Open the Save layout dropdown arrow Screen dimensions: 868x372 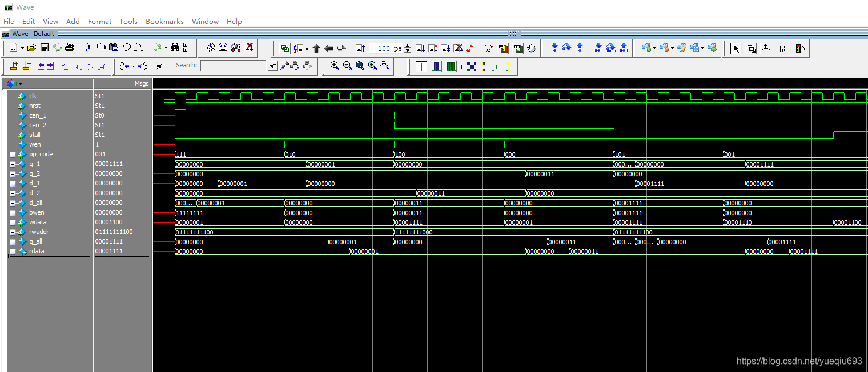coord(702,48)
